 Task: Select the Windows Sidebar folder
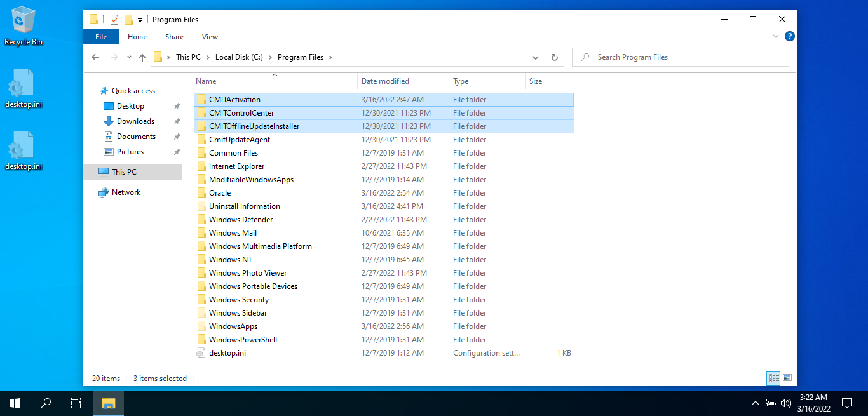383,313
